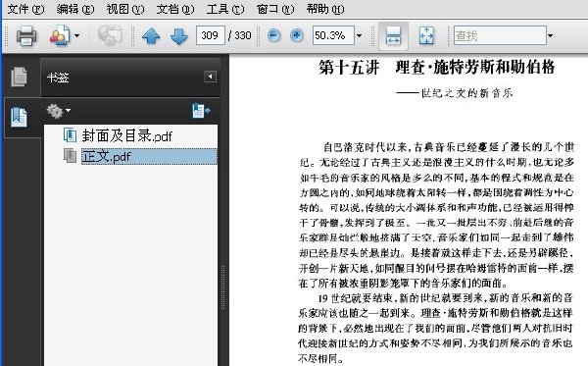Click the Print icon
The height and width of the screenshot is (366, 588).
point(26,36)
